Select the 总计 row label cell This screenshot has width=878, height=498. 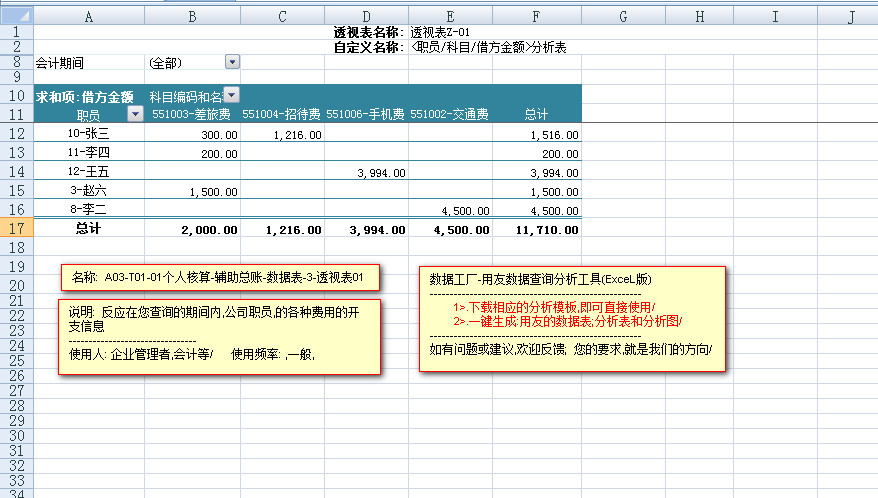pyautogui.click(x=89, y=229)
